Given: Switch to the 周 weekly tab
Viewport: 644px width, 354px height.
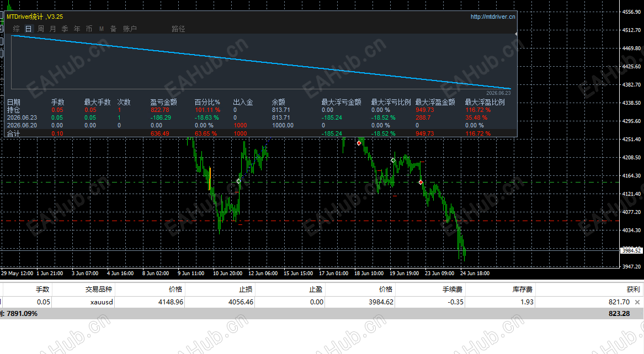Looking at the screenshot, I should tap(41, 29).
